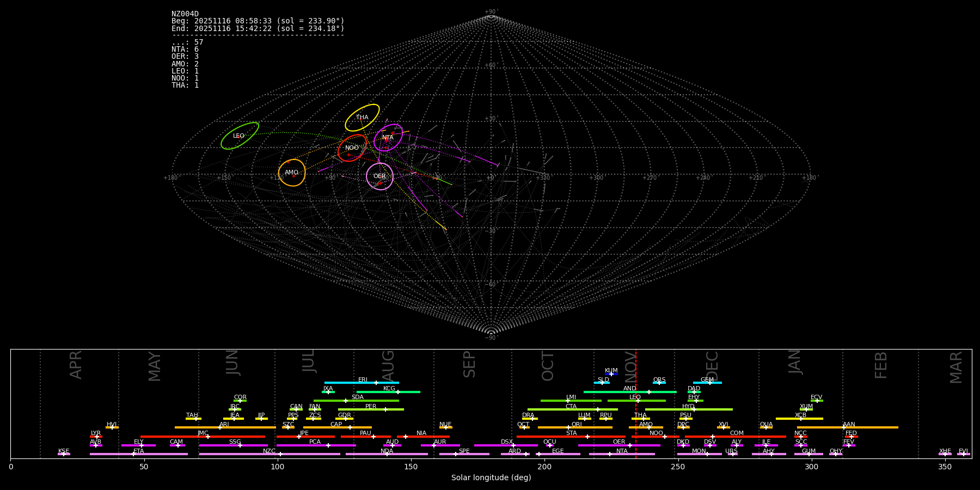Viewport: 980px width, 490px height.
Task: Select the ETA shower bar label
Action: pyautogui.click(x=139, y=451)
